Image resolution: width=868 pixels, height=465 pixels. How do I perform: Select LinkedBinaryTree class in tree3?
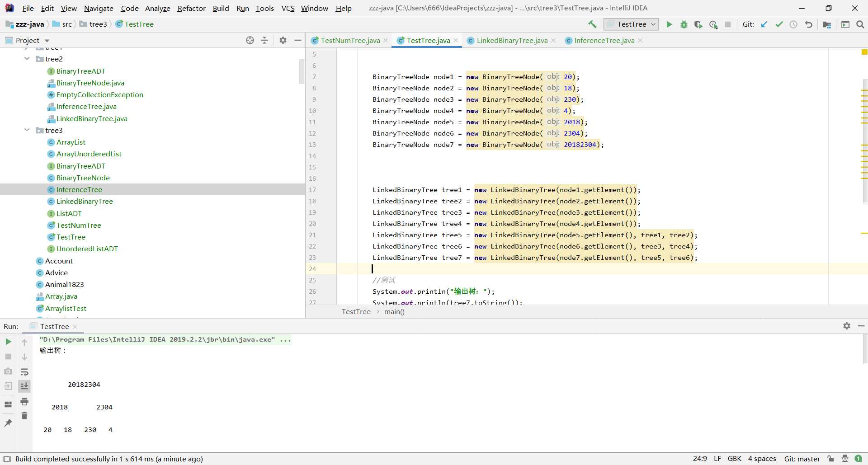[85, 201]
